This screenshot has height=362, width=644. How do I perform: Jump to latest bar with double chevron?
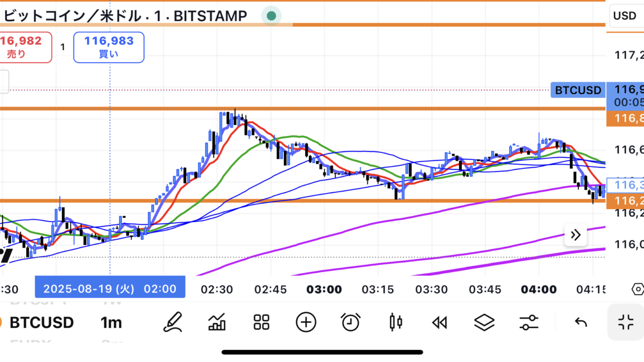[576, 235]
